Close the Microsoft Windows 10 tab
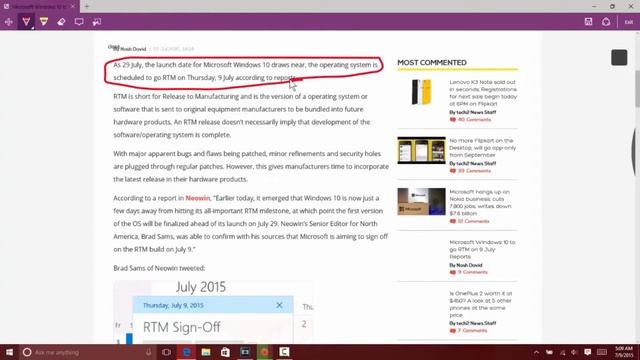Image resolution: width=640 pixels, height=360 pixels. [x=73, y=6]
